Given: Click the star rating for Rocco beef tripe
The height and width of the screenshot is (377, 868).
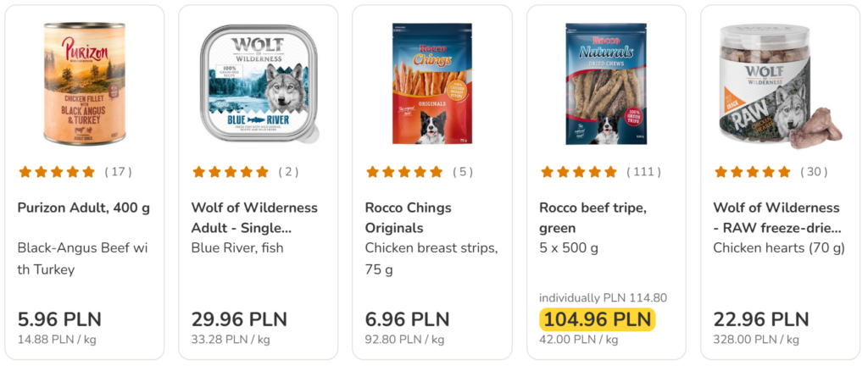Looking at the screenshot, I should click(x=579, y=172).
